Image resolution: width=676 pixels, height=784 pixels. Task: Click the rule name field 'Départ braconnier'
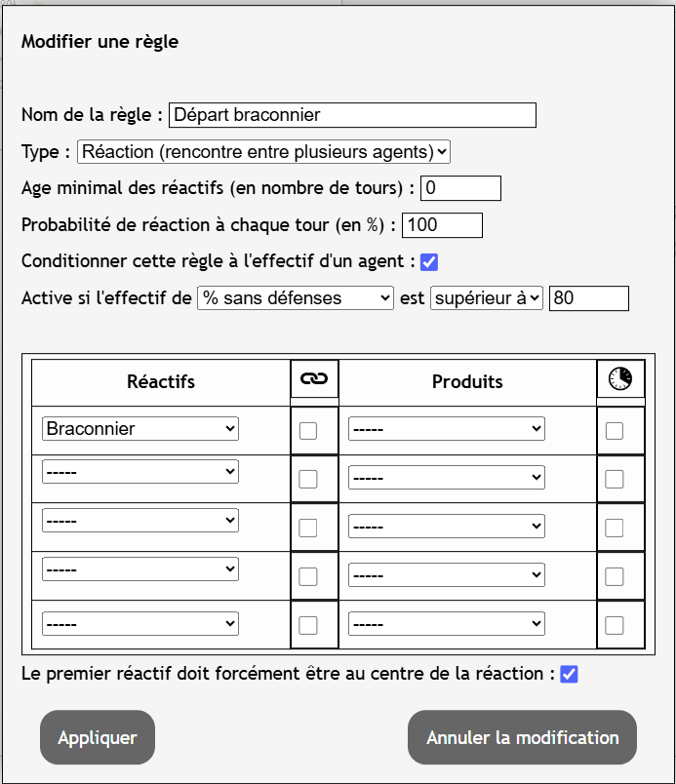tap(352, 115)
